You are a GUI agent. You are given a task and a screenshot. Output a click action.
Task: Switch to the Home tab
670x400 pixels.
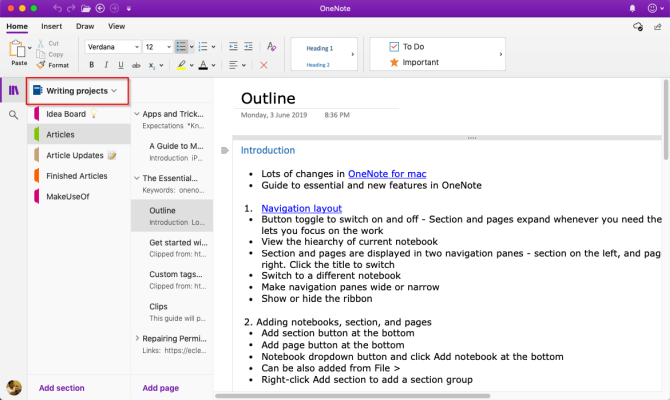[17, 26]
